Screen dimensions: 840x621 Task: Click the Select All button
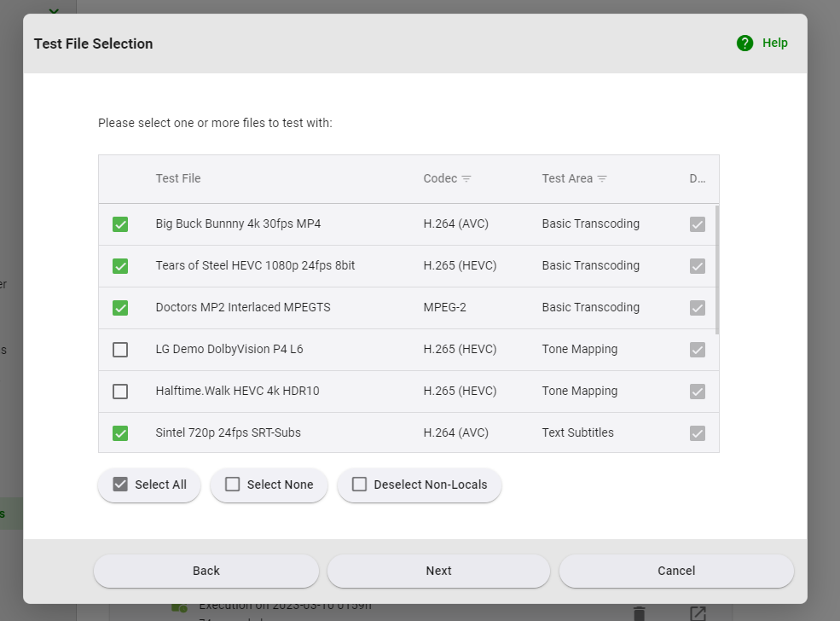149,485
